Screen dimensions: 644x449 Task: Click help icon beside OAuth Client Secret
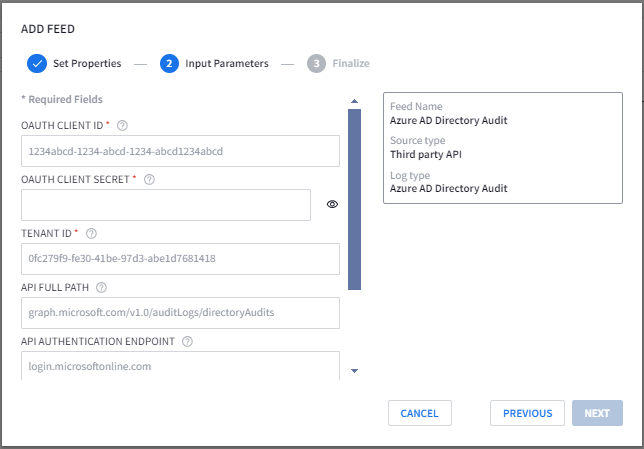(150, 180)
